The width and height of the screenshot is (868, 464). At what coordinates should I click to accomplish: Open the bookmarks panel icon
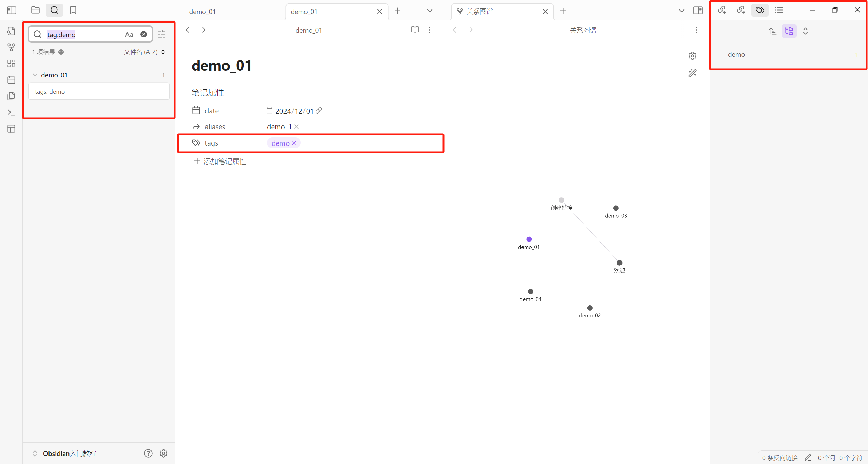point(73,10)
